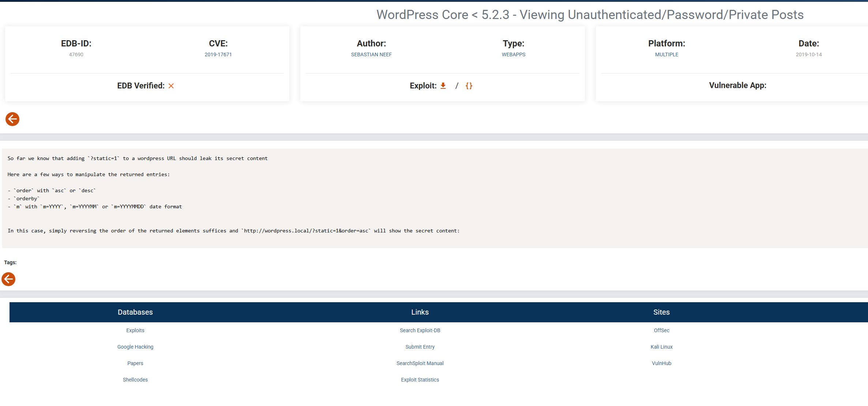868x406 pixels.
Task: Open the Sebastian Neef author link
Action: [371, 54]
